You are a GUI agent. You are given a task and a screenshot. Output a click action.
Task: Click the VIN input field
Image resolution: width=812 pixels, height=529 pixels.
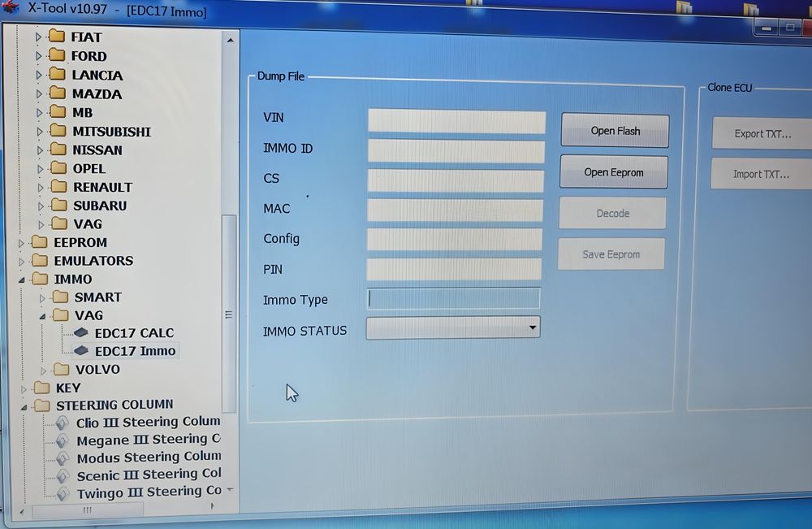tap(456, 121)
